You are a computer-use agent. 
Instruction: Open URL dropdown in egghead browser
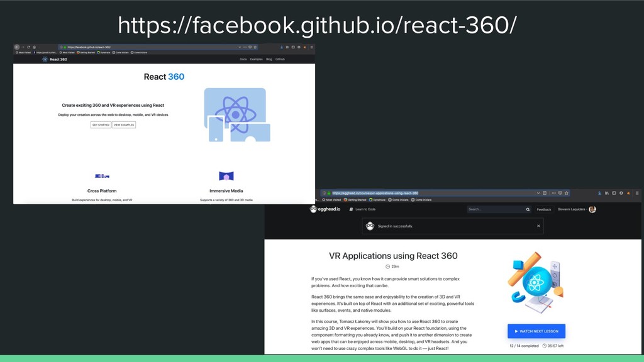click(x=538, y=193)
